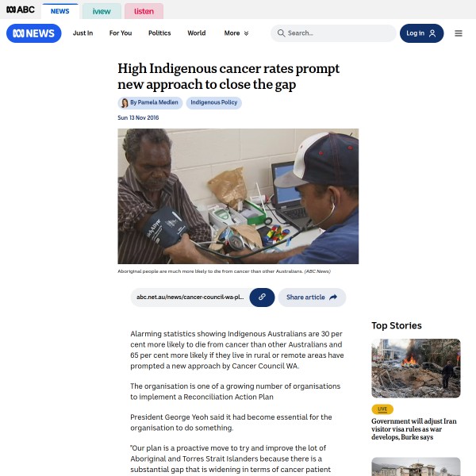Click the user profile icon in Log in
476x476 pixels.
pos(432,33)
